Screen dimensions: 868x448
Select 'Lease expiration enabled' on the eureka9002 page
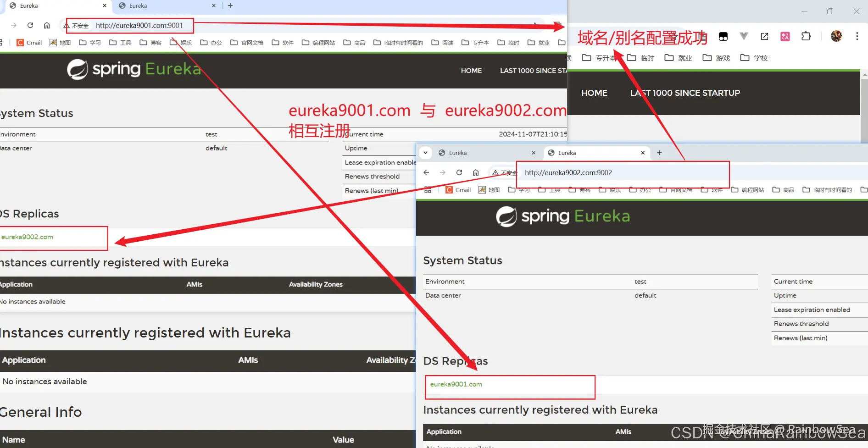(812, 310)
